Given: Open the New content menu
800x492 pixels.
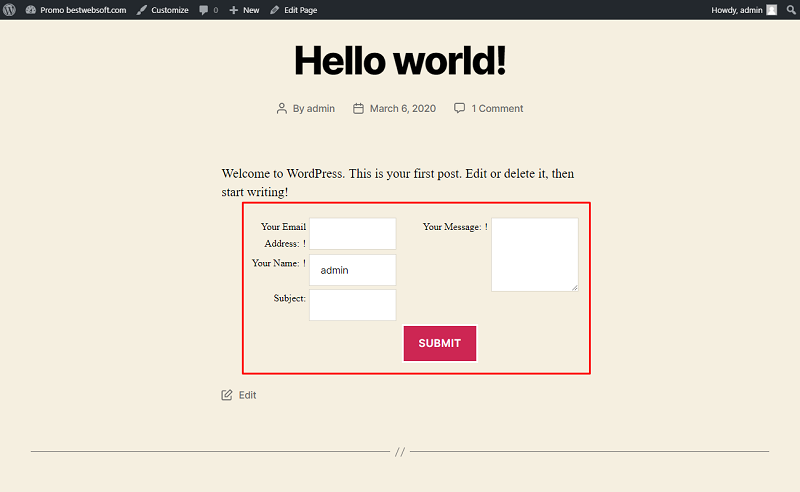Looking at the screenshot, I should click(x=244, y=10).
